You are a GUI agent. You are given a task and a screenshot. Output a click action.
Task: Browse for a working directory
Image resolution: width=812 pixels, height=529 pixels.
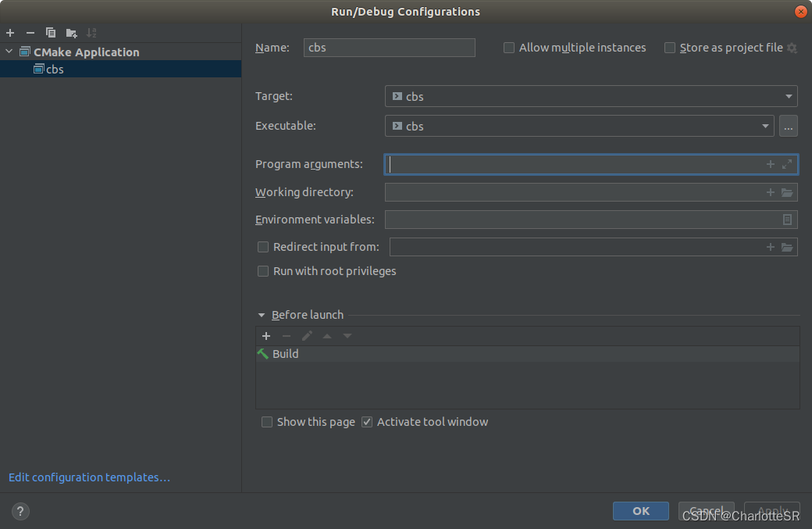coord(788,191)
